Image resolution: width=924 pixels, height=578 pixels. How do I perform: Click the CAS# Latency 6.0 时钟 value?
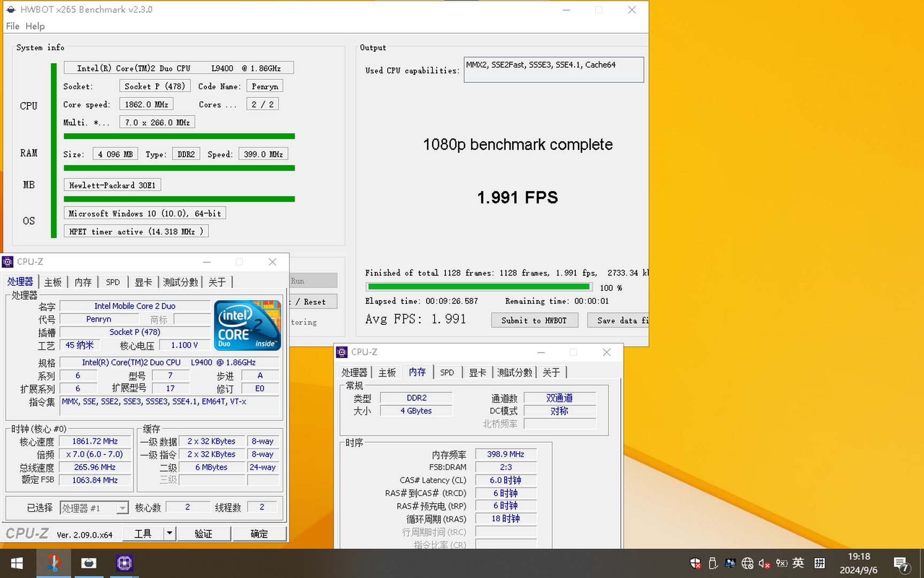[x=506, y=480]
